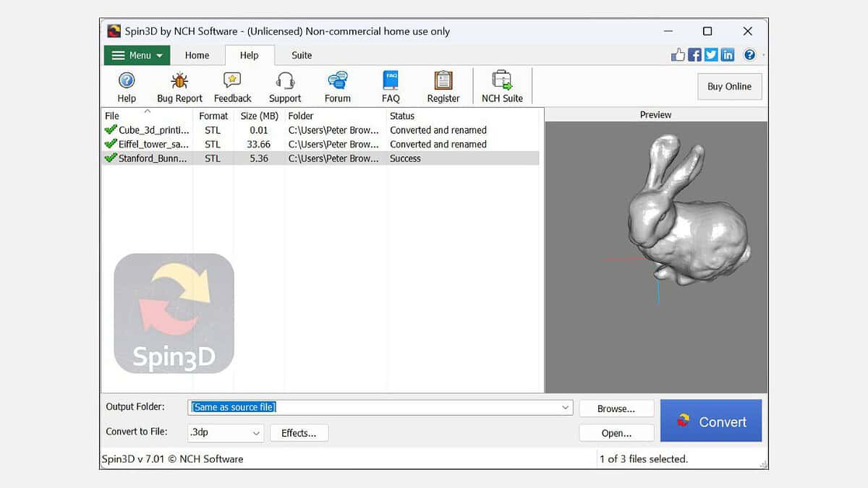Switch to the Suite tab
The image size is (868, 488).
click(x=302, y=55)
